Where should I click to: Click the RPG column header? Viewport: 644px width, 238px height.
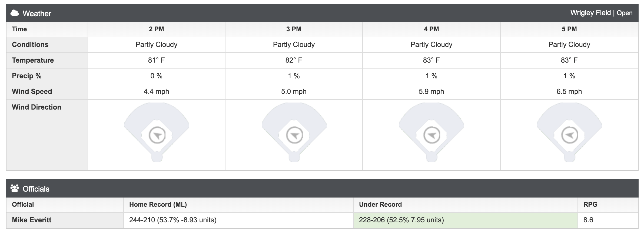tap(590, 205)
